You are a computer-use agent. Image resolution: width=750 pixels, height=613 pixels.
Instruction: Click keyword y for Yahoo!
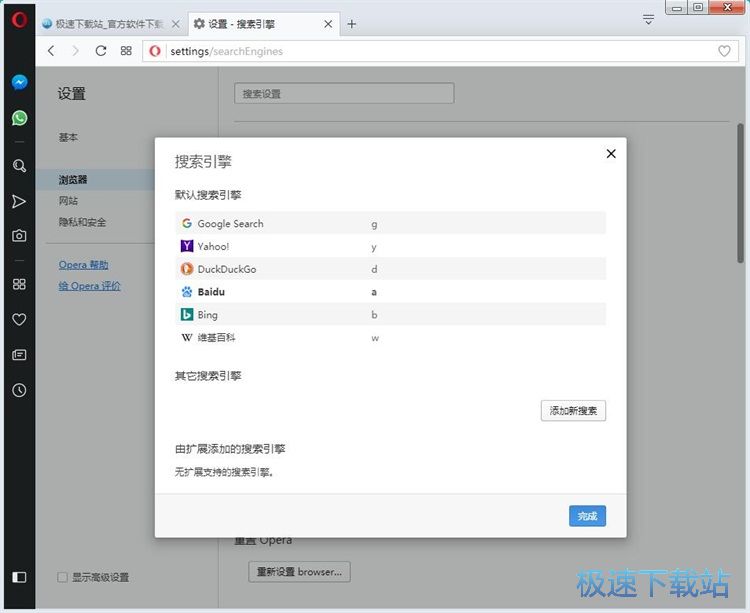[x=374, y=247]
